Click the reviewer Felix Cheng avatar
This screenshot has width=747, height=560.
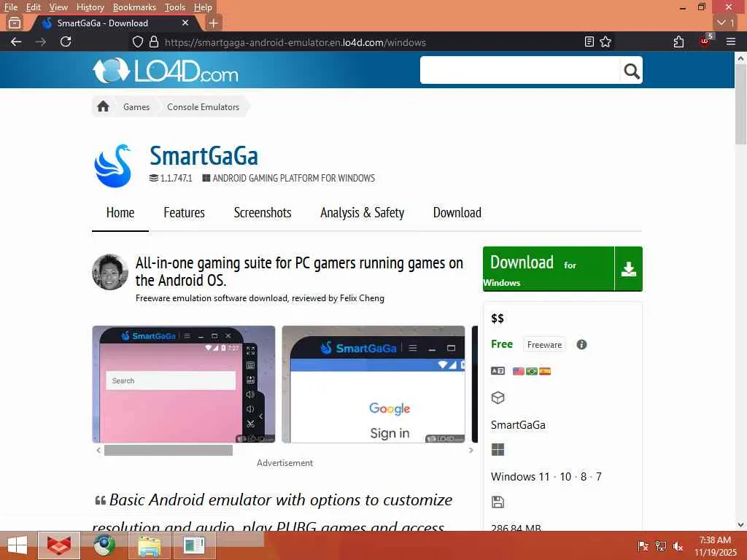(110, 272)
